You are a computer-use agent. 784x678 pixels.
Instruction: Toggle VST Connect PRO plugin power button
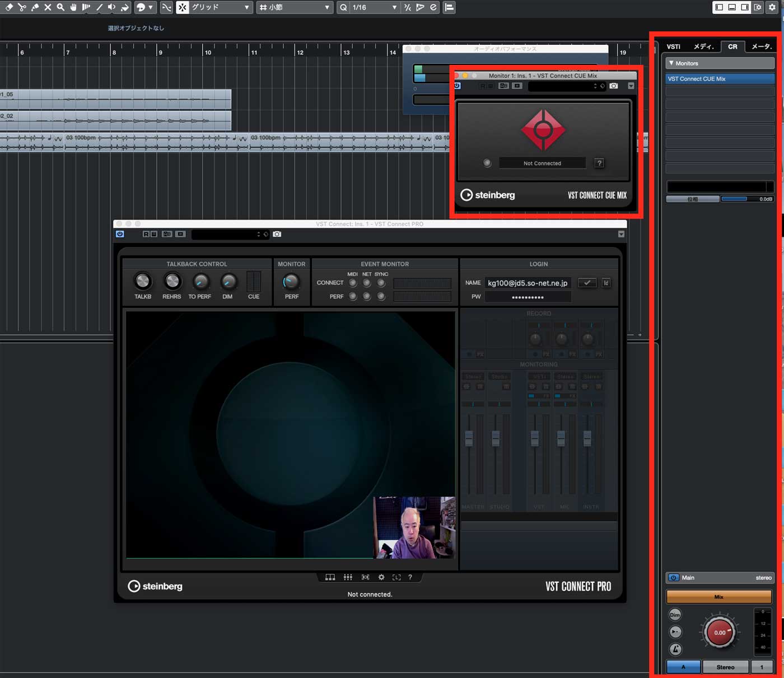click(120, 234)
